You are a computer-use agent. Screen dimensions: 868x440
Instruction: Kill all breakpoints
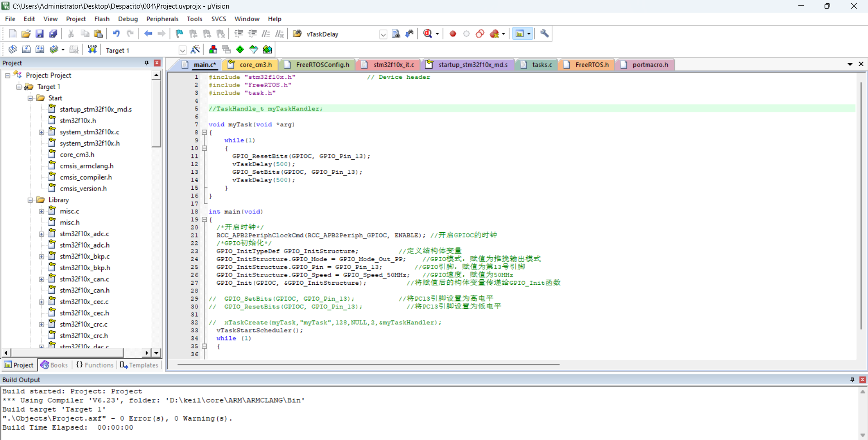click(x=494, y=34)
